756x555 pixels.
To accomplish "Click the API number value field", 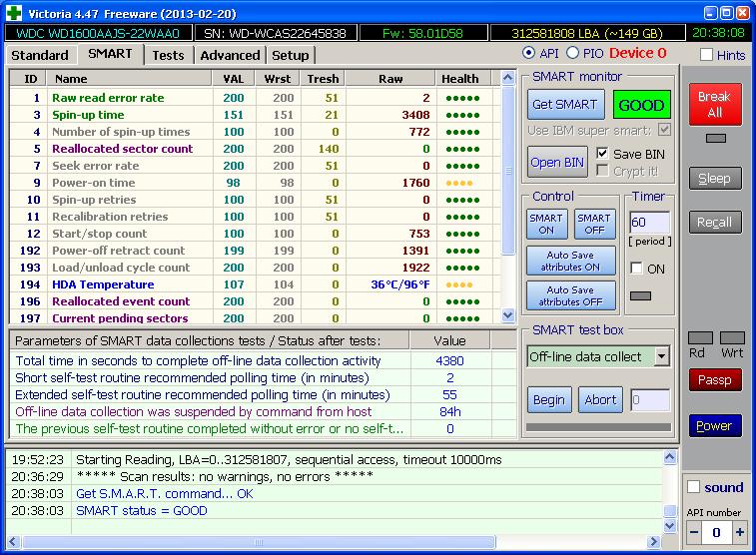I will pos(716,532).
